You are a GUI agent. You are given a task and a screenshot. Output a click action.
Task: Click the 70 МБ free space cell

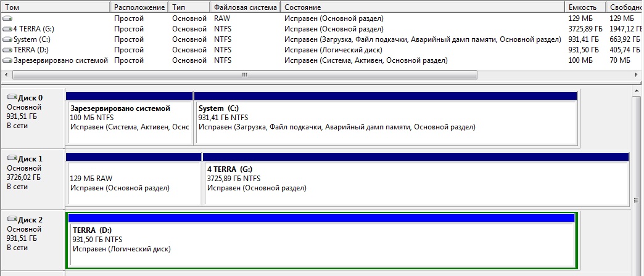click(620, 61)
